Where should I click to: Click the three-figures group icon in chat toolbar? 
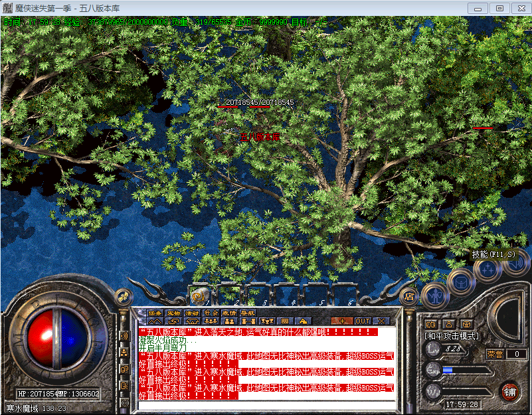(211, 321)
